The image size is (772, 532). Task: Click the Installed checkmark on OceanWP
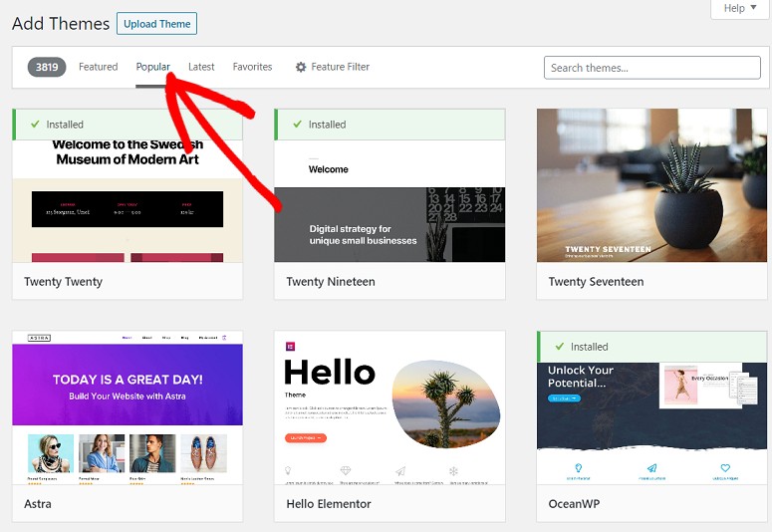[x=559, y=347]
